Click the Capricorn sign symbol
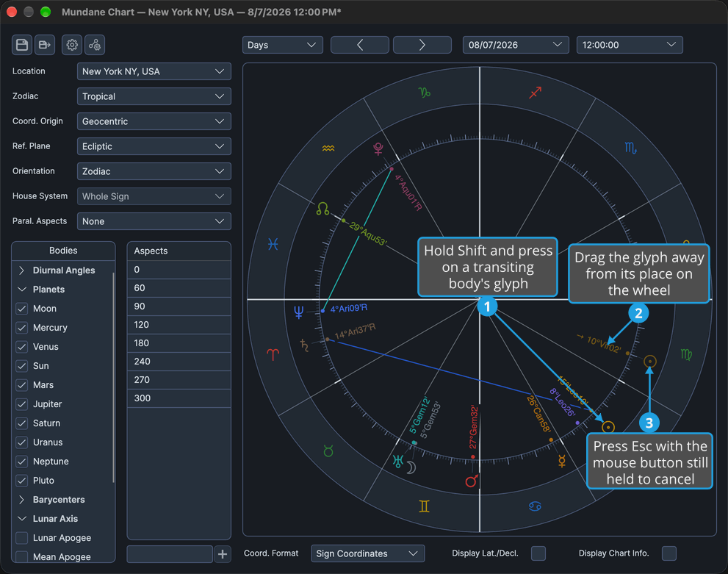This screenshot has width=728, height=574. click(425, 93)
